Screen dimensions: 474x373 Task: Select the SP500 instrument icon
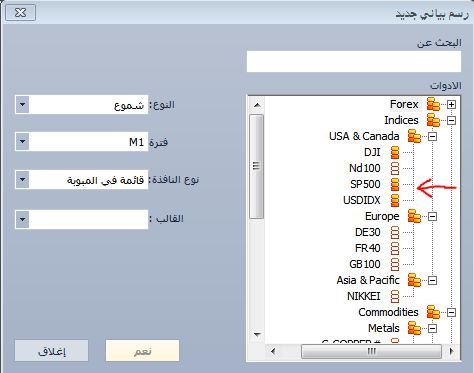(395, 184)
